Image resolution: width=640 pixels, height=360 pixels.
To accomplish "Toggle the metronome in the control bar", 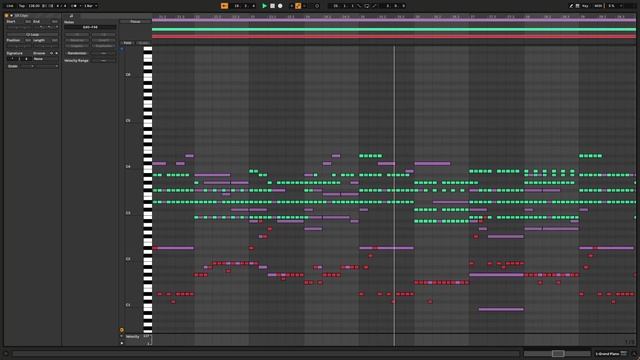I will click(x=74, y=6).
